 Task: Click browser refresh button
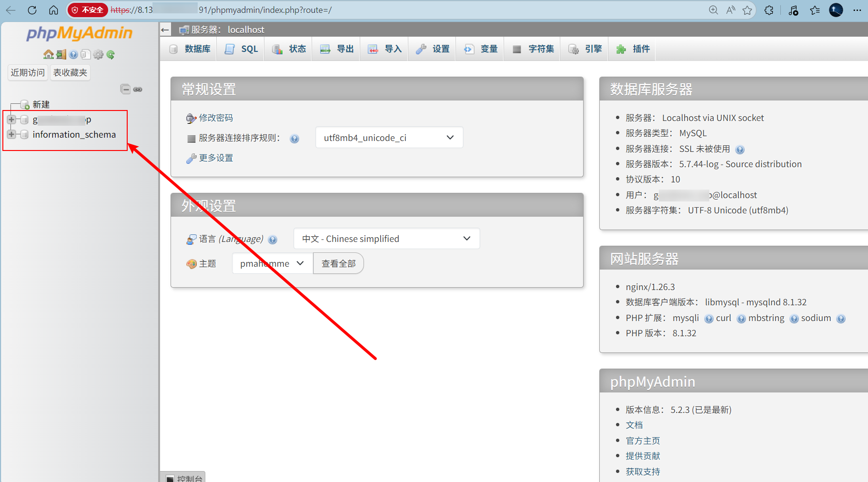pos(32,10)
